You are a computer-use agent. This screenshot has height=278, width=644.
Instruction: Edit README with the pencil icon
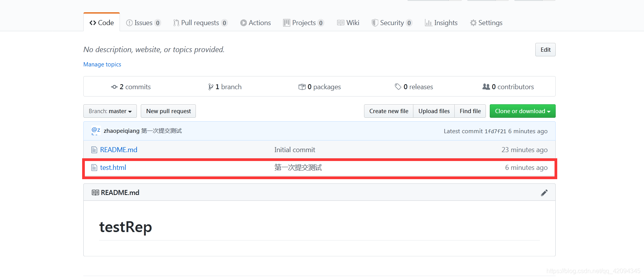544,193
